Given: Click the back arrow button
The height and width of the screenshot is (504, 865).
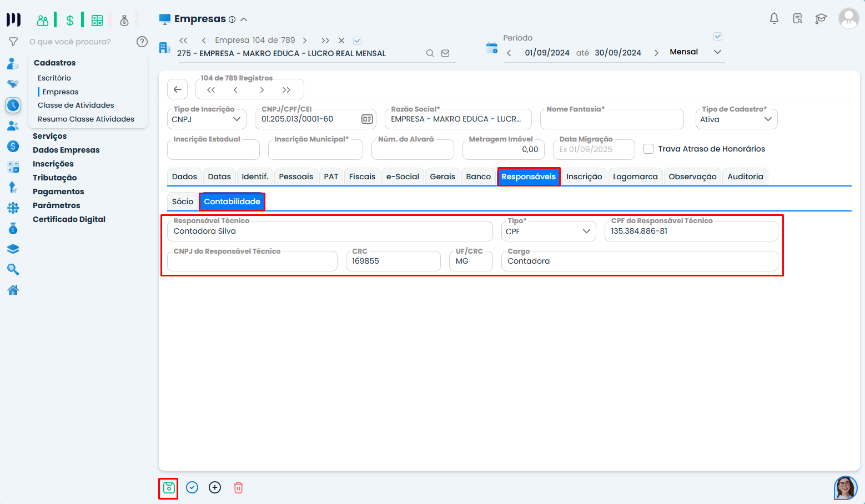Looking at the screenshot, I should tap(178, 89).
